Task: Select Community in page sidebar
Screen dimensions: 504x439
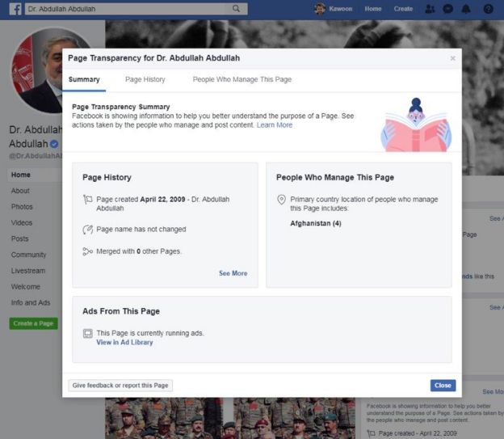Action: click(x=28, y=255)
